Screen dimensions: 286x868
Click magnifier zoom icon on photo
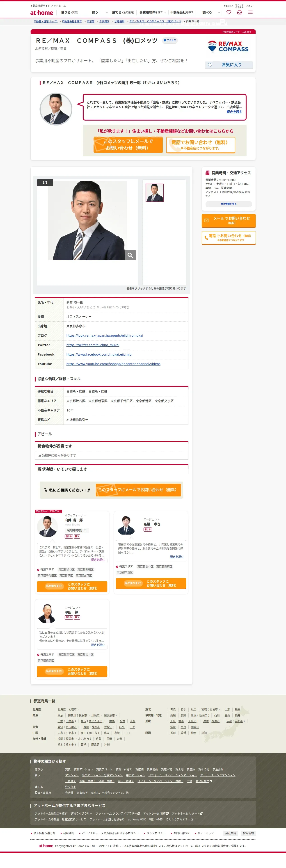pyautogui.click(x=130, y=255)
